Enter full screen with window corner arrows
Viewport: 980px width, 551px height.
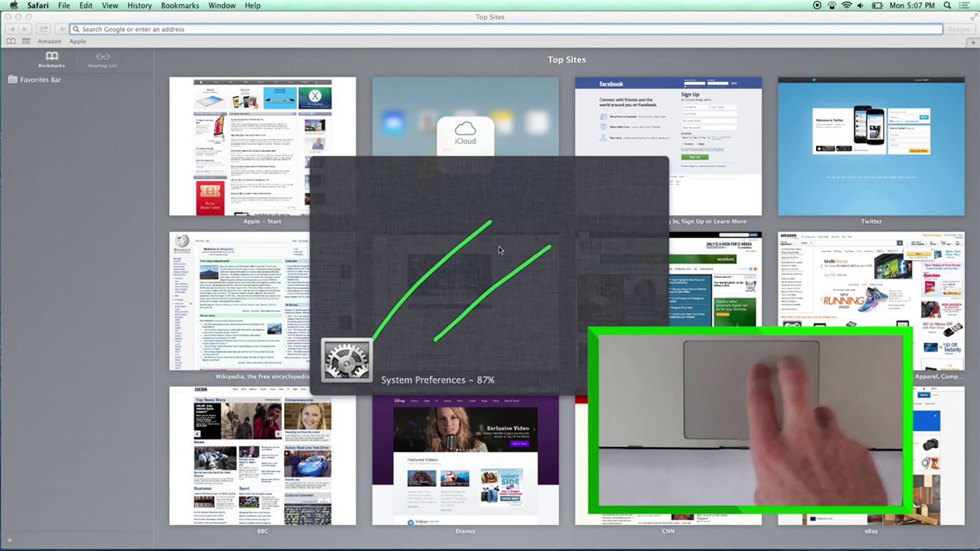(x=973, y=17)
